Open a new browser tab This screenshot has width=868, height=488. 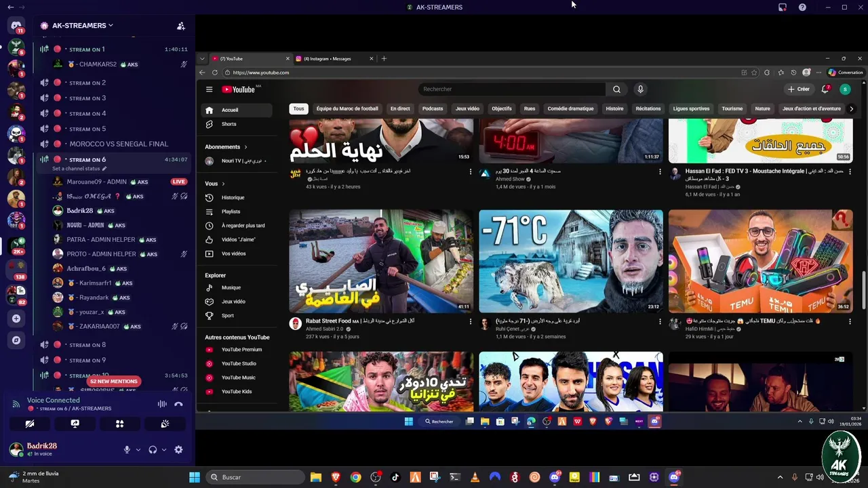pos(384,59)
